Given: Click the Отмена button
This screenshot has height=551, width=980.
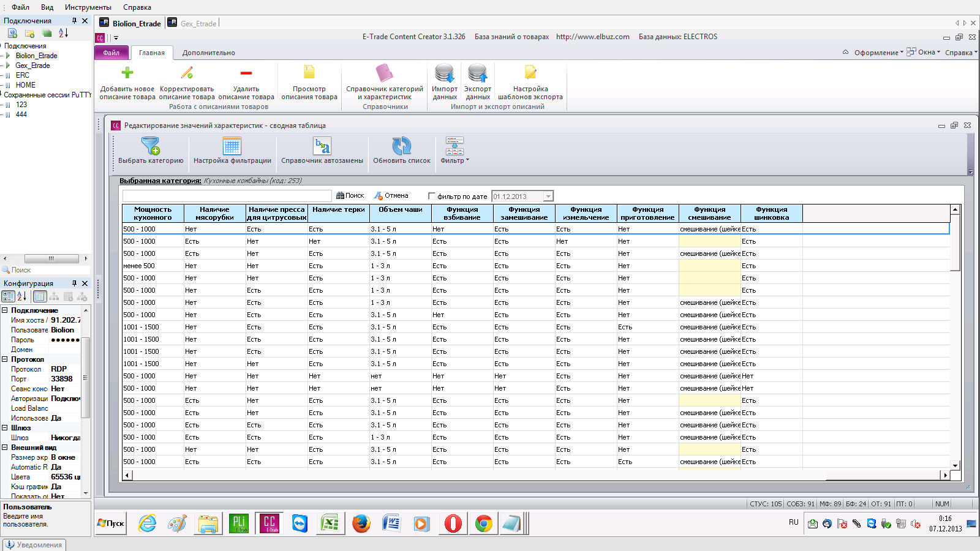Looking at the screenshot, I should coord(391,196).
